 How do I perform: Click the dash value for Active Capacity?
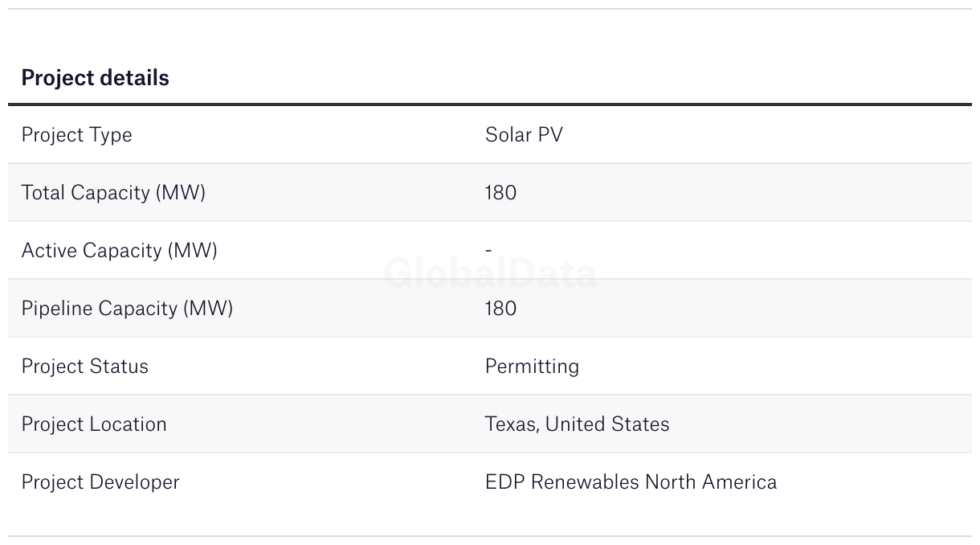(488, 251)
